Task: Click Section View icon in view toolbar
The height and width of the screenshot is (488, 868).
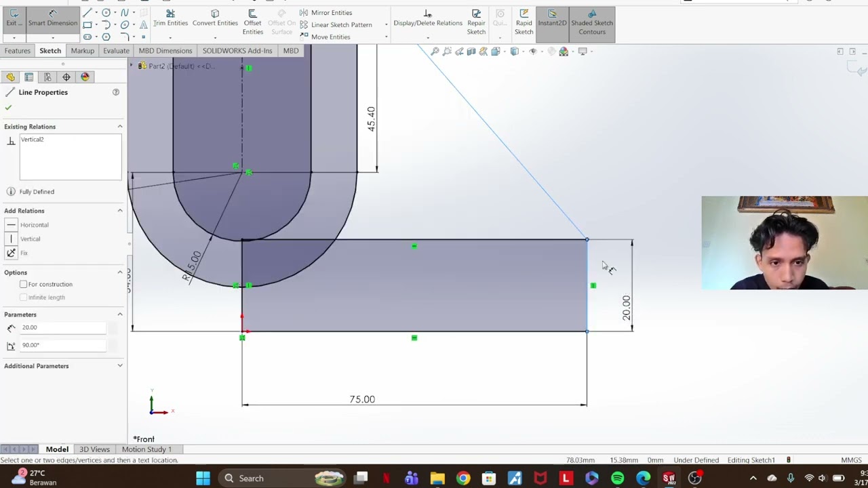Action: coord(471,52)
